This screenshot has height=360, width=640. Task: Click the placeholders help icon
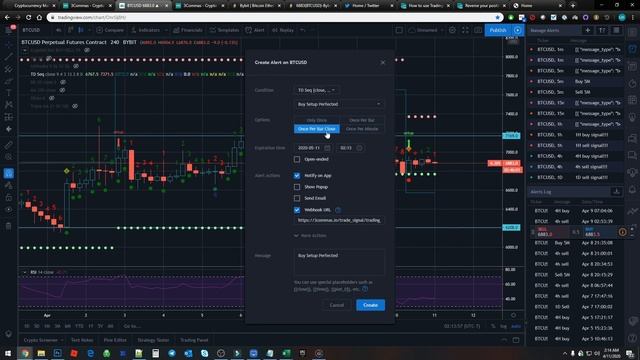tap(365, 289)
